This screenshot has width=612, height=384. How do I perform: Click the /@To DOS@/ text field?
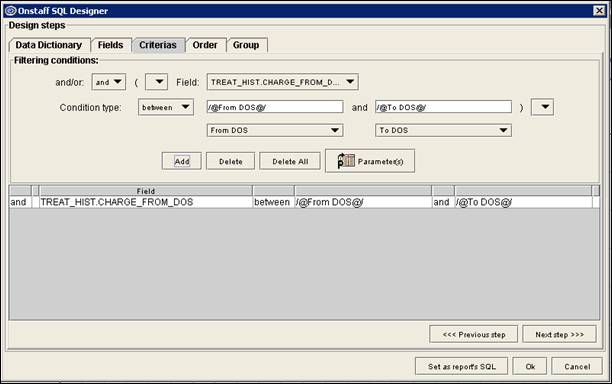click(443, 107)
